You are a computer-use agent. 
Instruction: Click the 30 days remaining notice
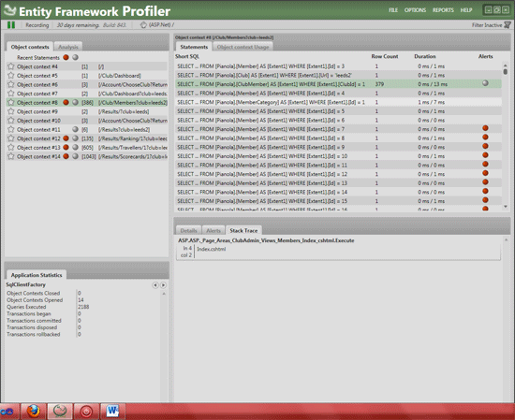coord(78,25)
